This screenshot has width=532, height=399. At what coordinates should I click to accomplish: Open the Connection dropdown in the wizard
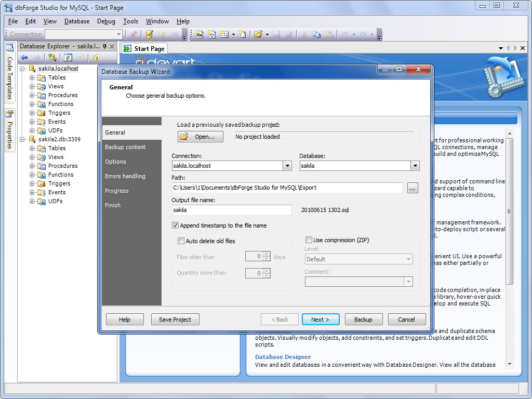(x=287, y=166)
